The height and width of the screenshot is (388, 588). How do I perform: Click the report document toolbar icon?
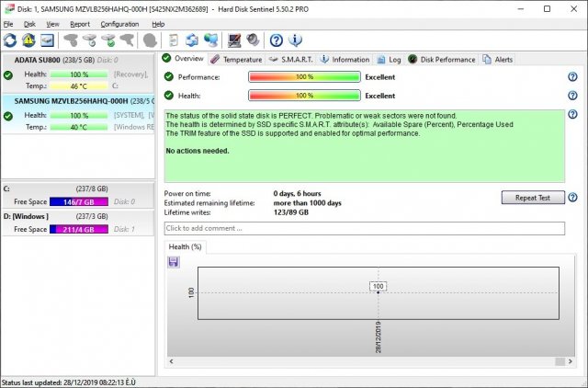172,40
